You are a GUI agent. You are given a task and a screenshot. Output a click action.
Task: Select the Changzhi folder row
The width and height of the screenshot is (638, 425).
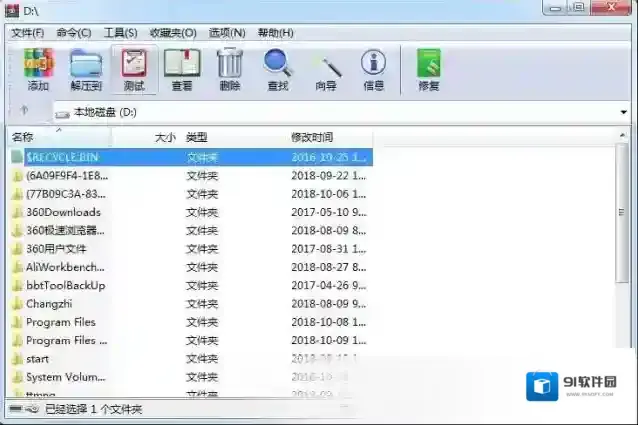50,304
